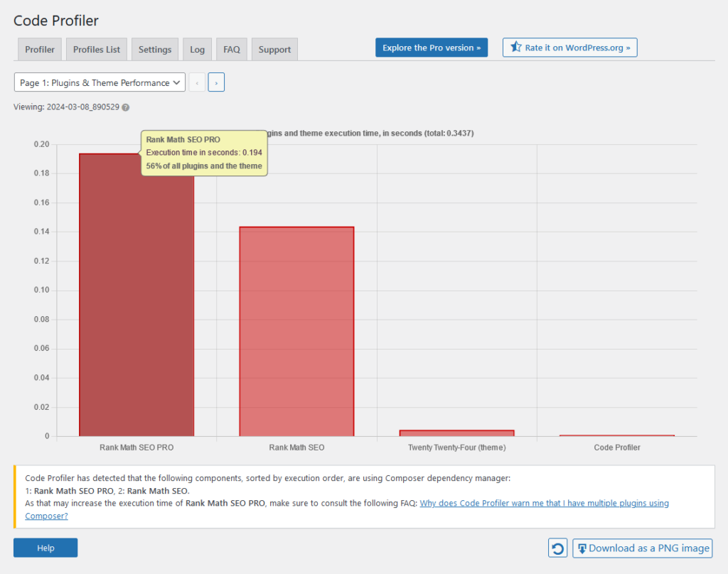This screenshot has width=728, height=574.
Task: Click the previous page arrow button
Action: pyautogui.click(x=197, y=82)
